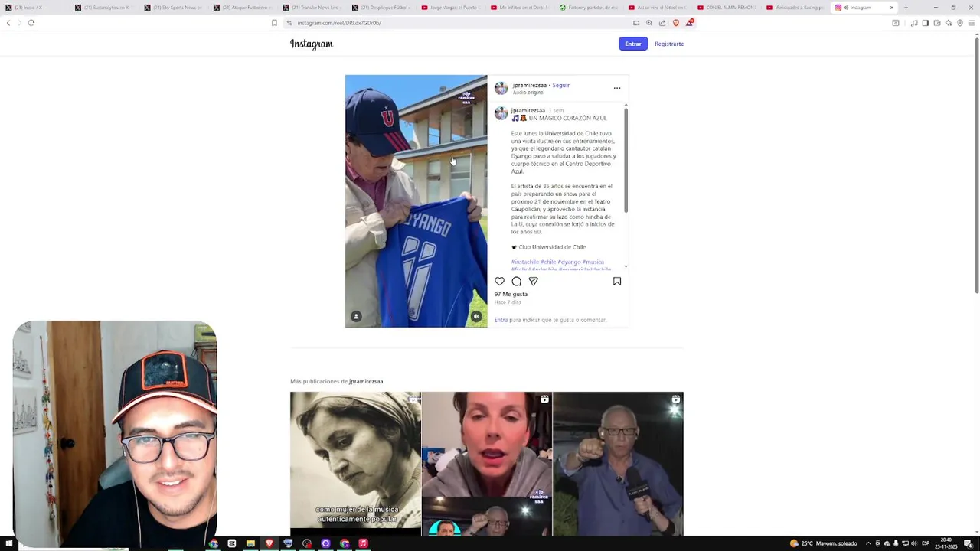Screen dimensions: 980x551
Task: Open the Windows notification center icon
Action: [x=969, y=543]
